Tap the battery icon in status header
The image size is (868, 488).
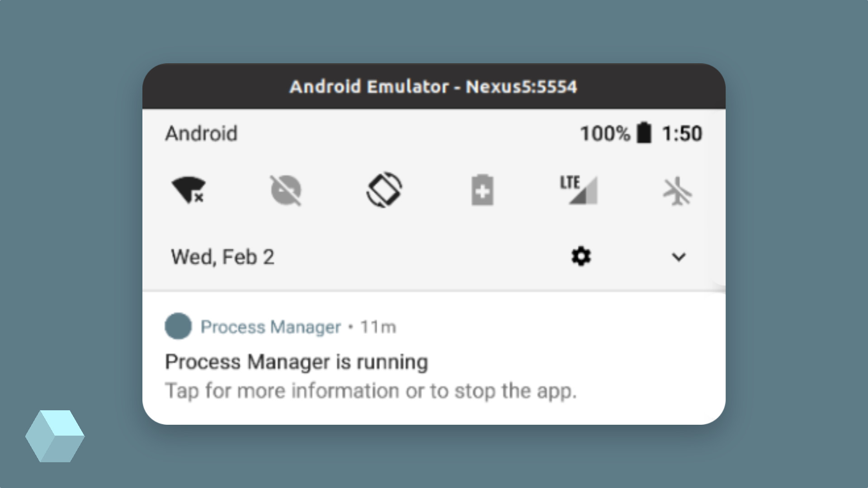pyautogui.click(x=644, y=133)
